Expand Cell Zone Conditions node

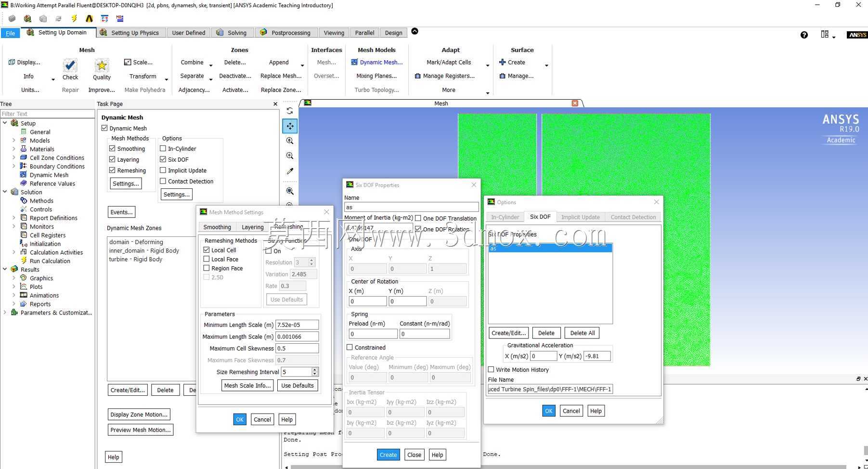[x=13, y=158]
